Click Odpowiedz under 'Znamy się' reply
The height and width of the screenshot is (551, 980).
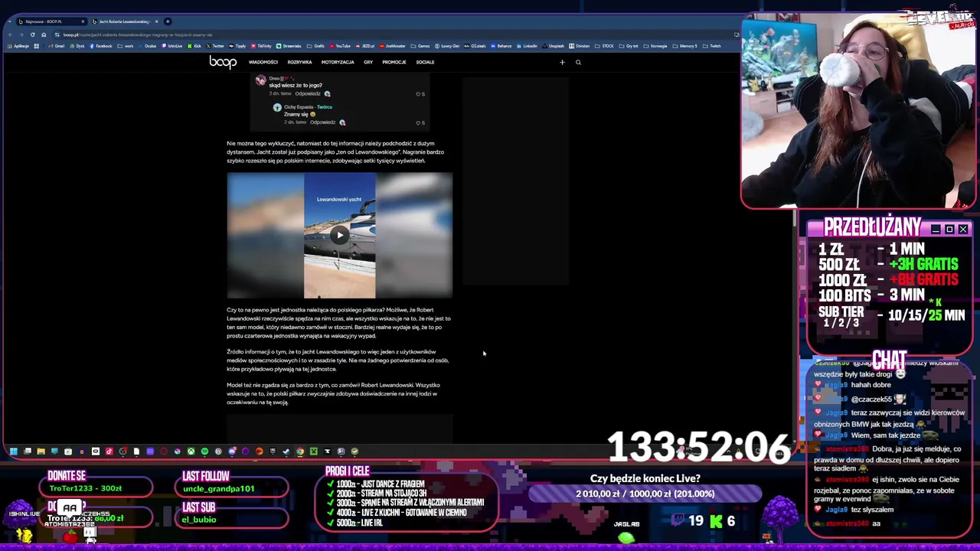point(323,122)
